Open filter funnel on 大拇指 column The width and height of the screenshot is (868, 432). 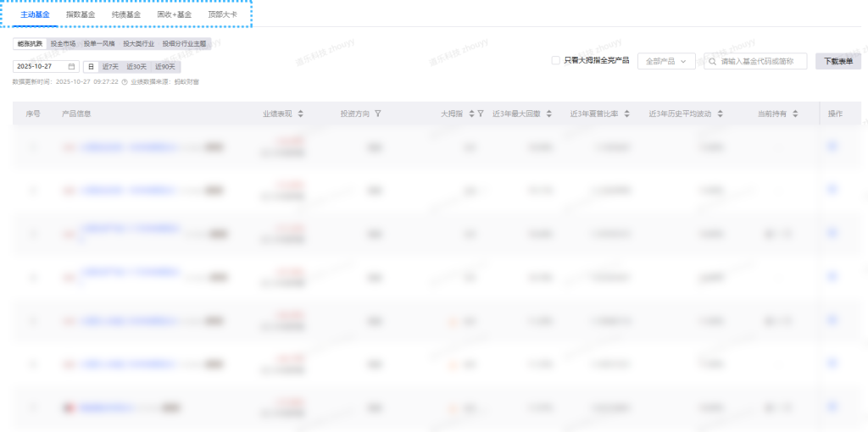pyautogui.click(x=481, y=114)
